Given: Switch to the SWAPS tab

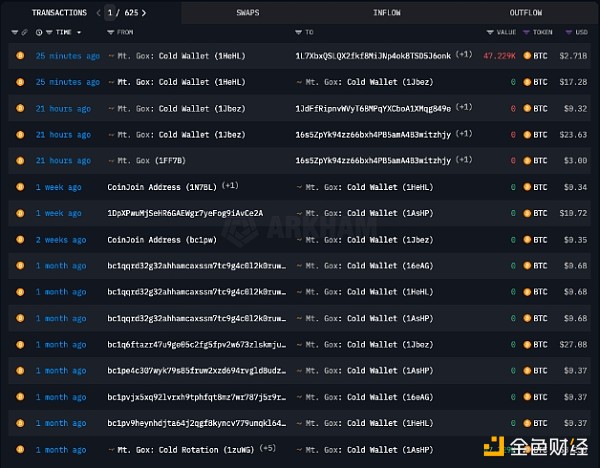Looking at the screenshot, I should tap(248, 13).
